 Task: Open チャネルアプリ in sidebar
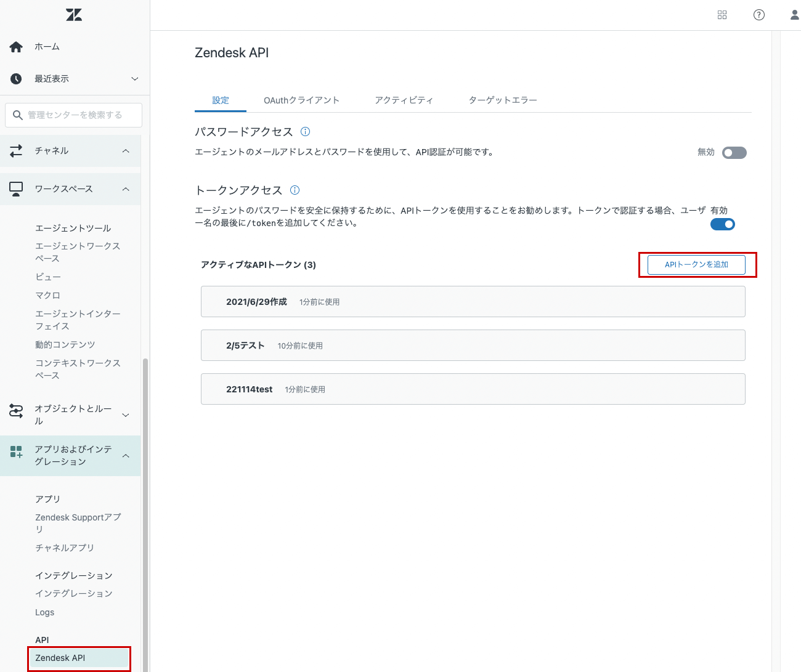pyautogui.click(x=65, y=548)
